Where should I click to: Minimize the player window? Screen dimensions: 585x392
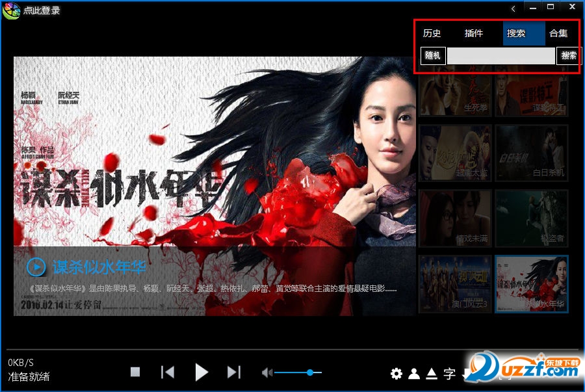(x=533, y=7)
